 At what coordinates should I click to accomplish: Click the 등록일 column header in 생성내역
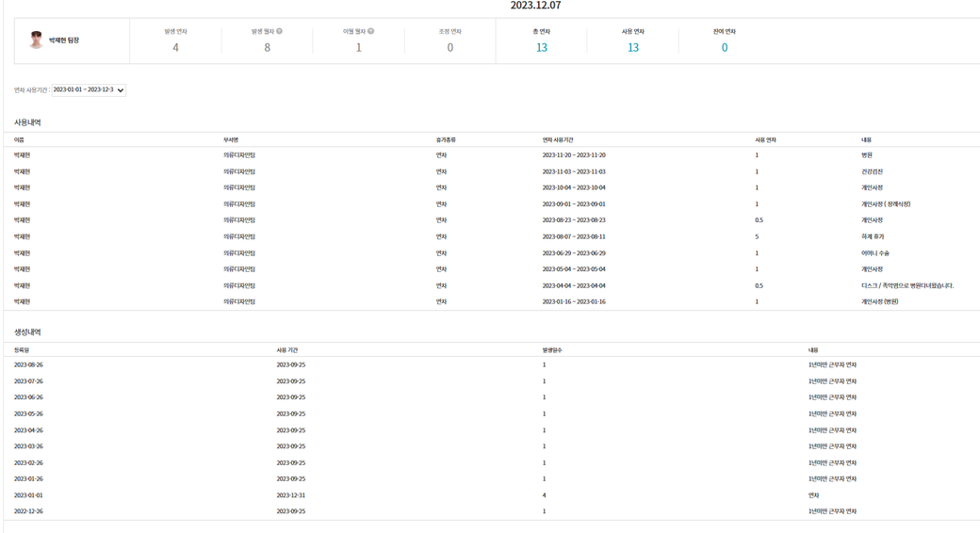tap(22, 349)
